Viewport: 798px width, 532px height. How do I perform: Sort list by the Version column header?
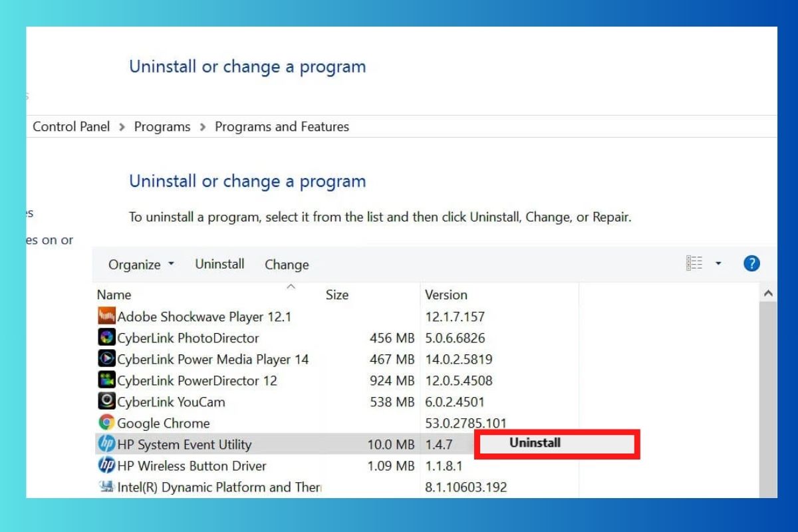[x=446, y=295]
